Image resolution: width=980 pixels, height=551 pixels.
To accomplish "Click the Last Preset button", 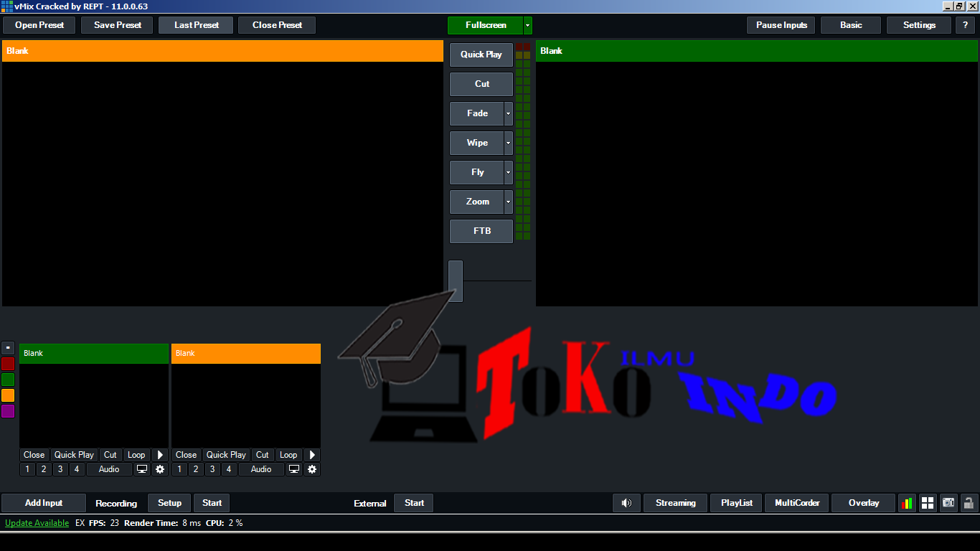I will coord(197,25).
